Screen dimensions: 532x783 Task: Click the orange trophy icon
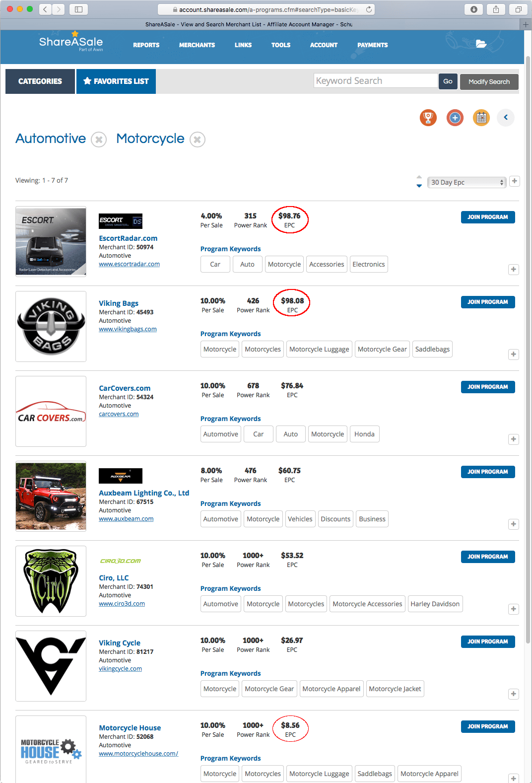pyautogui.click(x=428, y=118)
